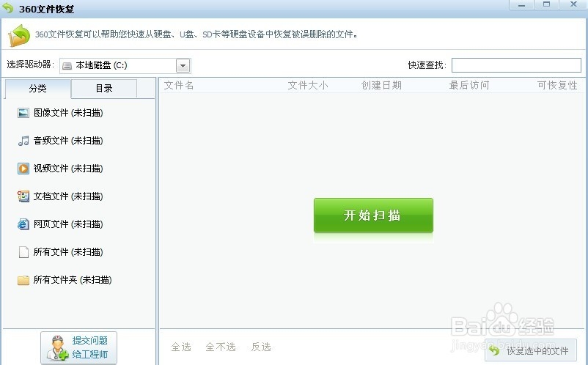Open the drive selector dropdown arrow

coord(183,66)
